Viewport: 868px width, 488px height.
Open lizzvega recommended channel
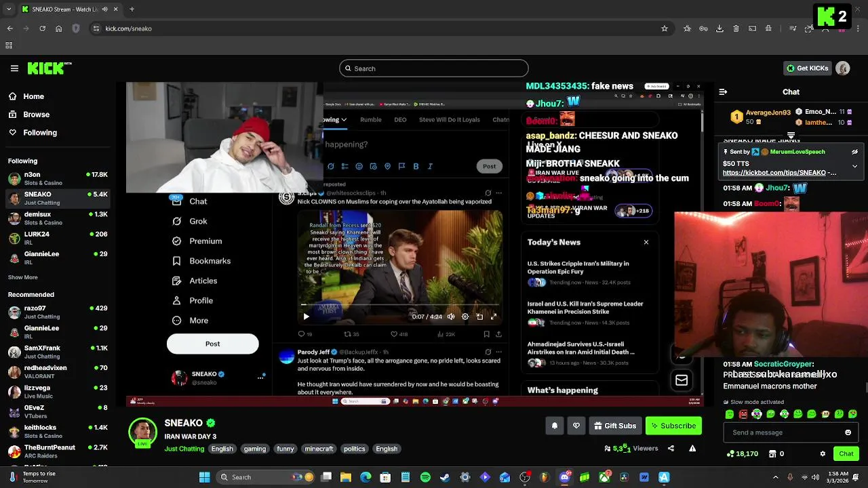pos(58,392)
